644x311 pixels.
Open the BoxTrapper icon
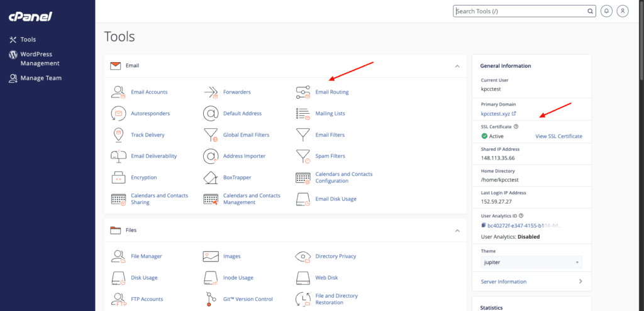[x=211, y=177]
